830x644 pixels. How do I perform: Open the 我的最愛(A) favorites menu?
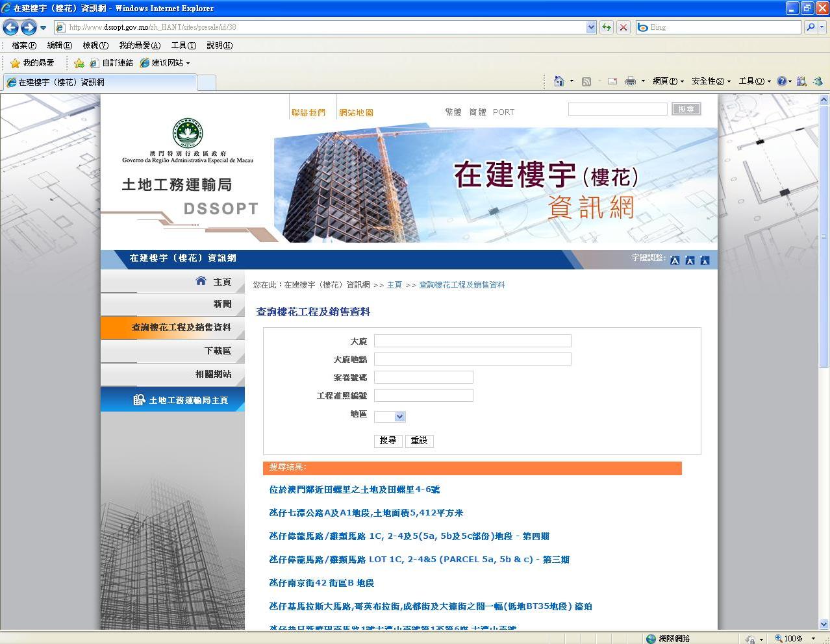(139, 45)
